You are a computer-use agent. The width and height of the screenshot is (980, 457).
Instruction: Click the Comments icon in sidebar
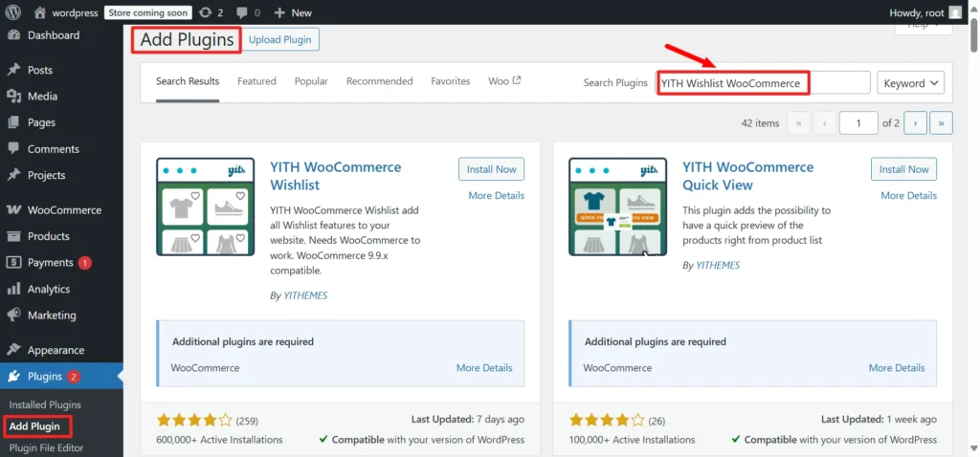[x=13, y=148]
